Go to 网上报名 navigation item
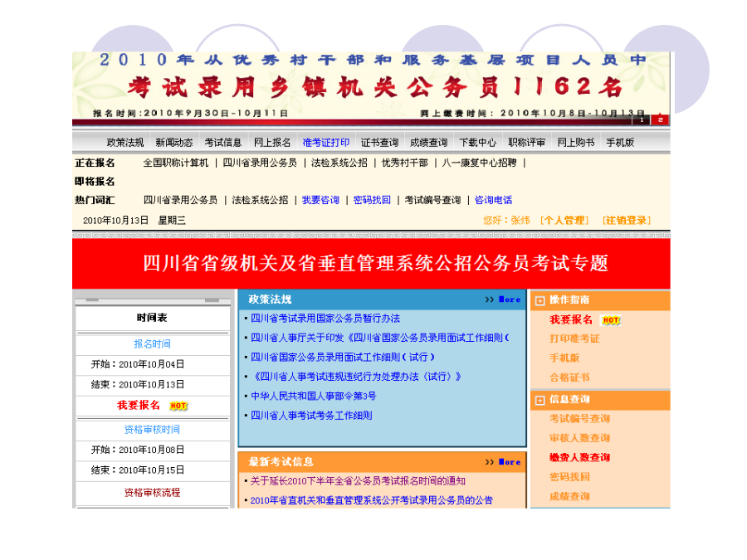This screenshot has height=560, width=747. coord(272,143)
